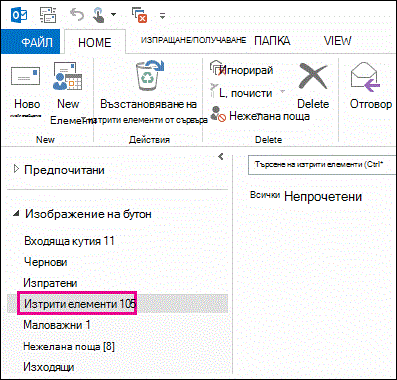Collapse the Изображение на бутон account
The image size is (397, 380).
(x=16, y=213)
